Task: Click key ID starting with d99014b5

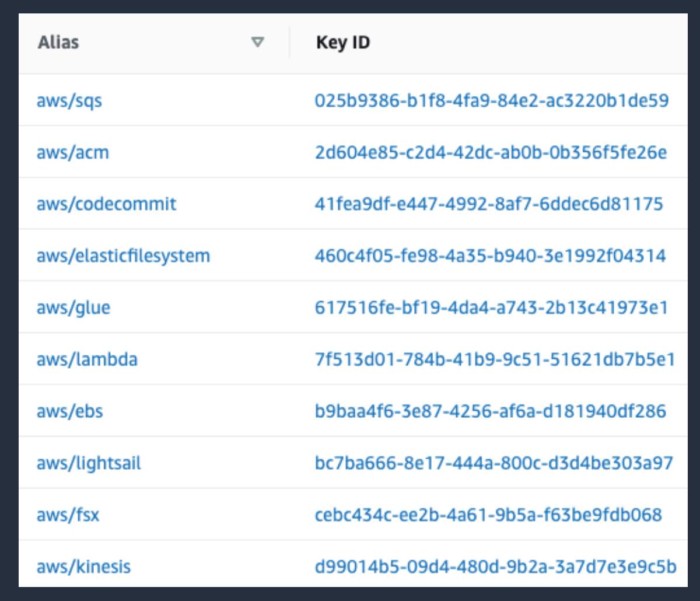Action: coord(496,566)
